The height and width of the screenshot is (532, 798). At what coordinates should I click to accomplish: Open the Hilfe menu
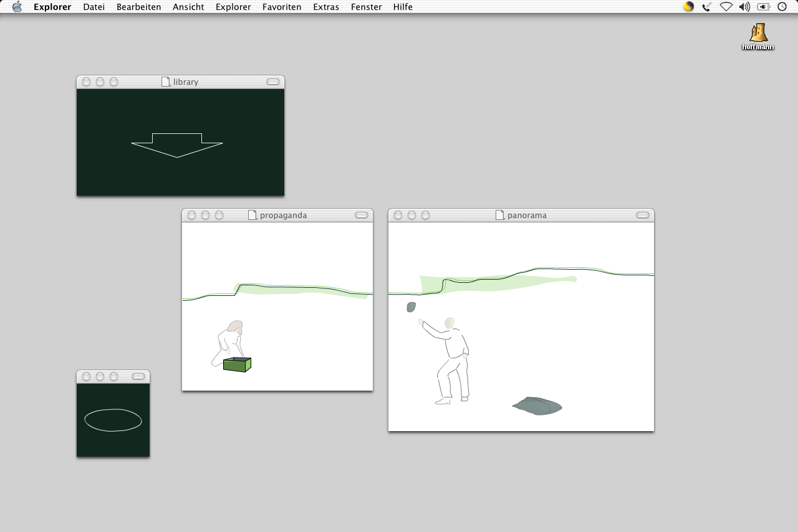pos(403,7)
